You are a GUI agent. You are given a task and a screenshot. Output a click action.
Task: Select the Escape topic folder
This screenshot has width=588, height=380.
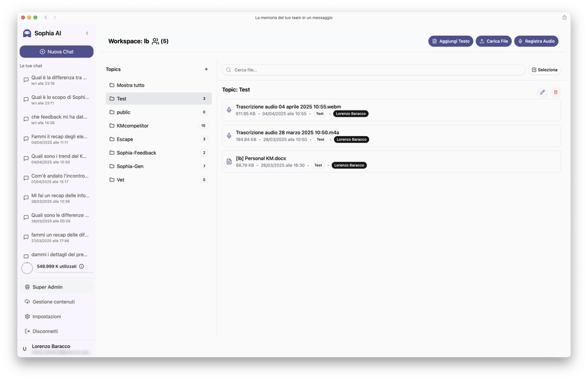click(x=159, y=139)
